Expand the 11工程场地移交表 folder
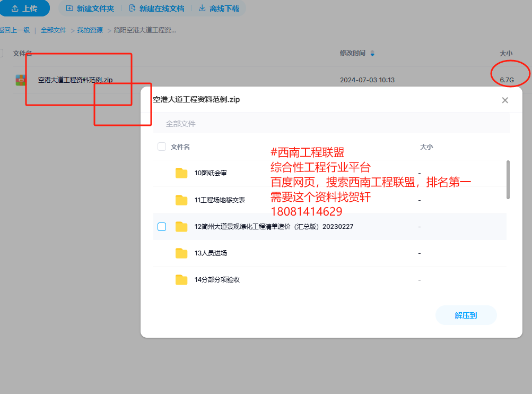Screen dimensions: 532x394 [x=181, y=200]
